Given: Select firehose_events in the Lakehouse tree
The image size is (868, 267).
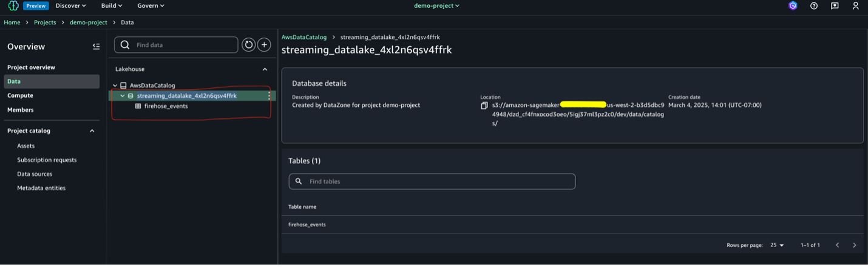Looking at the screenshot, I should point(166,106).
